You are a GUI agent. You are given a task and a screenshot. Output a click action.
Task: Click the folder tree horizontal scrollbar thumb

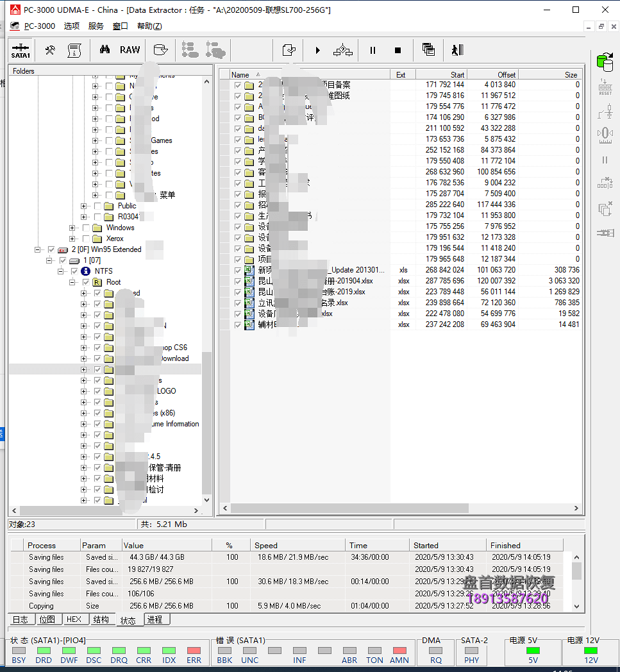pos(71,510)
